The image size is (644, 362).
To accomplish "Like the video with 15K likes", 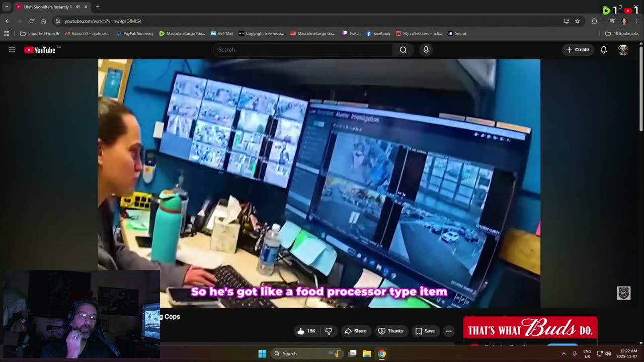I will click(x=306, y=331).
